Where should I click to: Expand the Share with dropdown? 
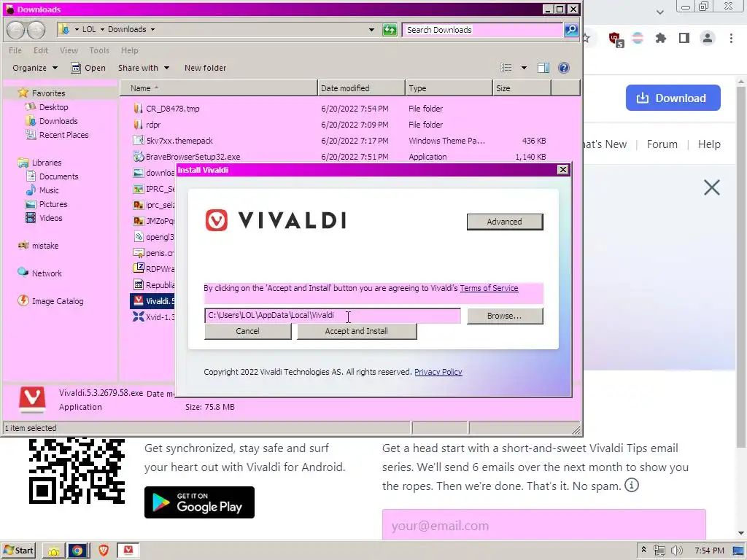coord(144,68)
